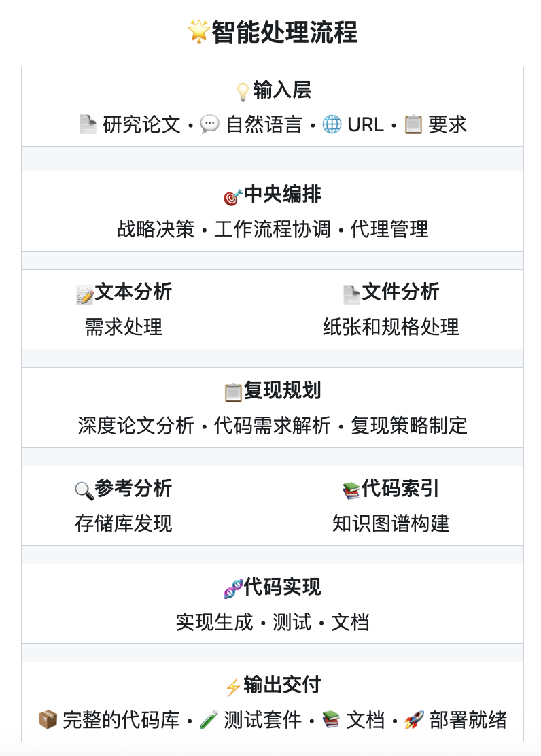This screenshot has width=541, height=756.
Task: Click the 研究论文 label
Action: tap(142, 124)
